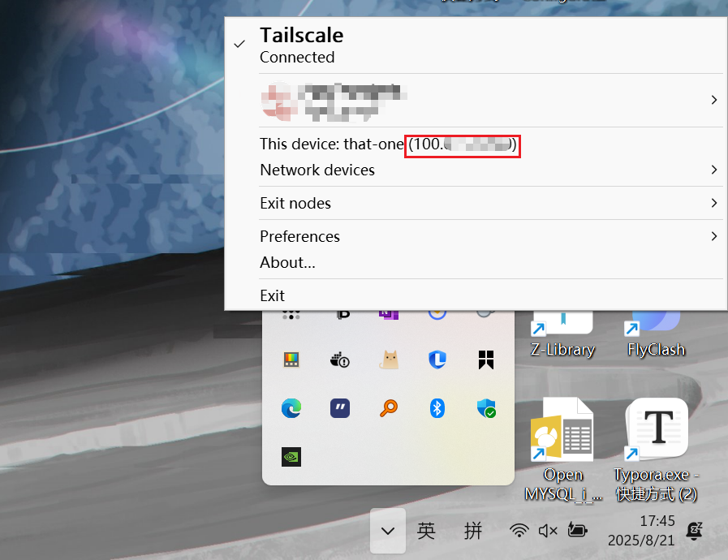Image resolution: width=728 pixels, height=560 pixels.
Task: Click the navy quotation-mark tray icon
Action: pyautogui.click(x=340, y=408)
